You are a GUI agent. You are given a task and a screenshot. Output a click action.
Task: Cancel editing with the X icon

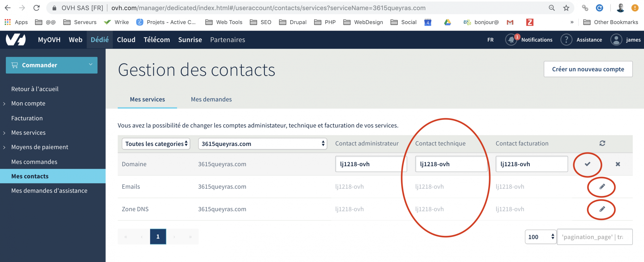(x=618, y=164)
